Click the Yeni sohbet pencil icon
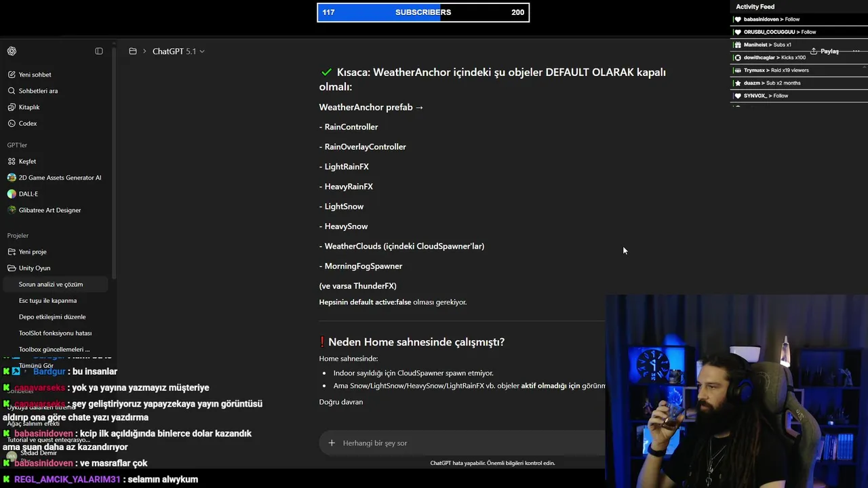 pos(12,75)
